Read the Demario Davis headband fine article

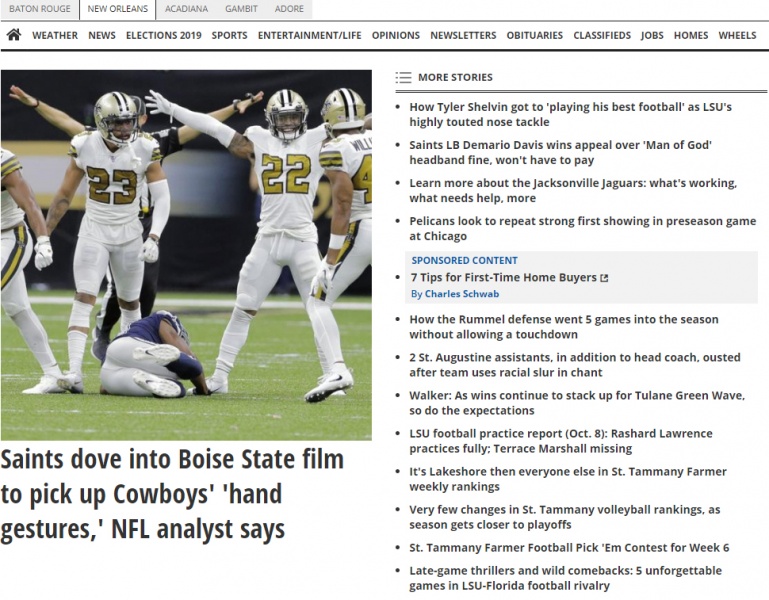click(x=560, y=152)
